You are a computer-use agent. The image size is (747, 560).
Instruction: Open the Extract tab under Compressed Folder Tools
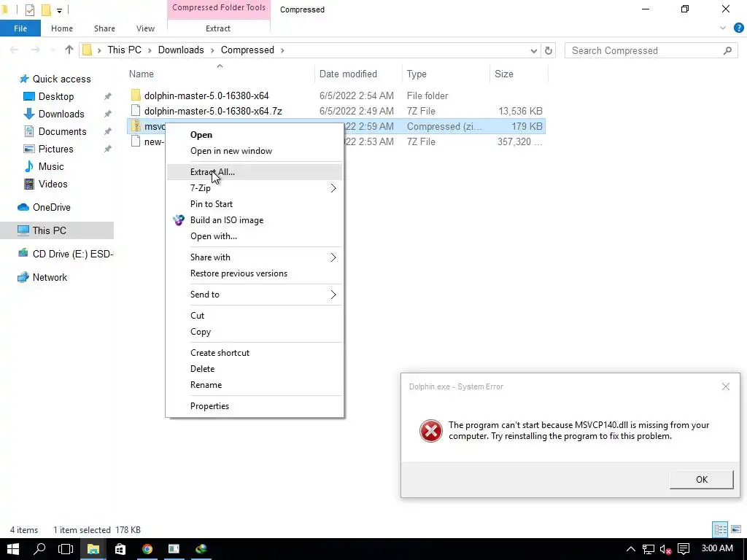[x=218, y=28]
